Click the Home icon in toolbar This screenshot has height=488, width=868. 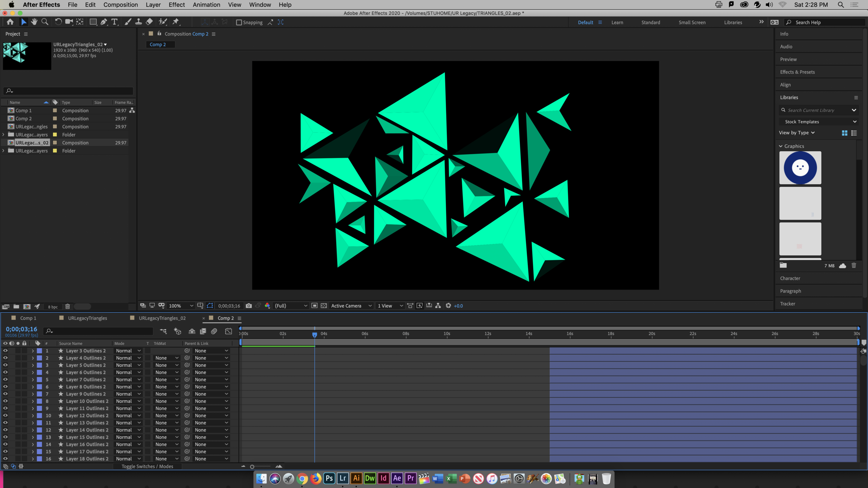pyautogui.click(x=10, y=22)
